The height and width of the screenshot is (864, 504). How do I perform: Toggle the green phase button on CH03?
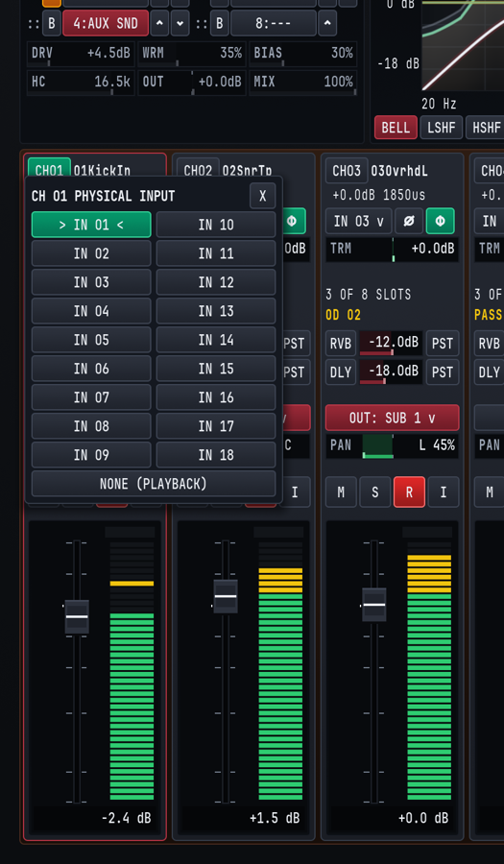(440, 221)
